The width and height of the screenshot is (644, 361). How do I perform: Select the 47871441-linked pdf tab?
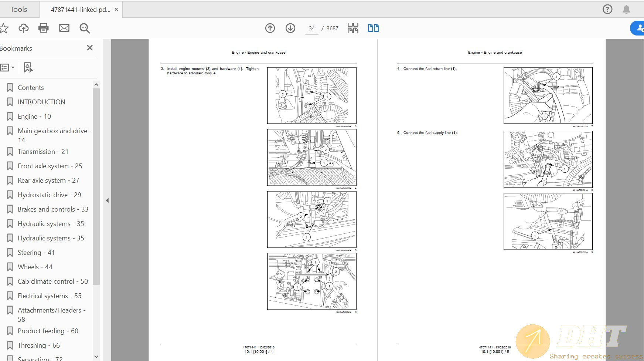pos(80,10)
